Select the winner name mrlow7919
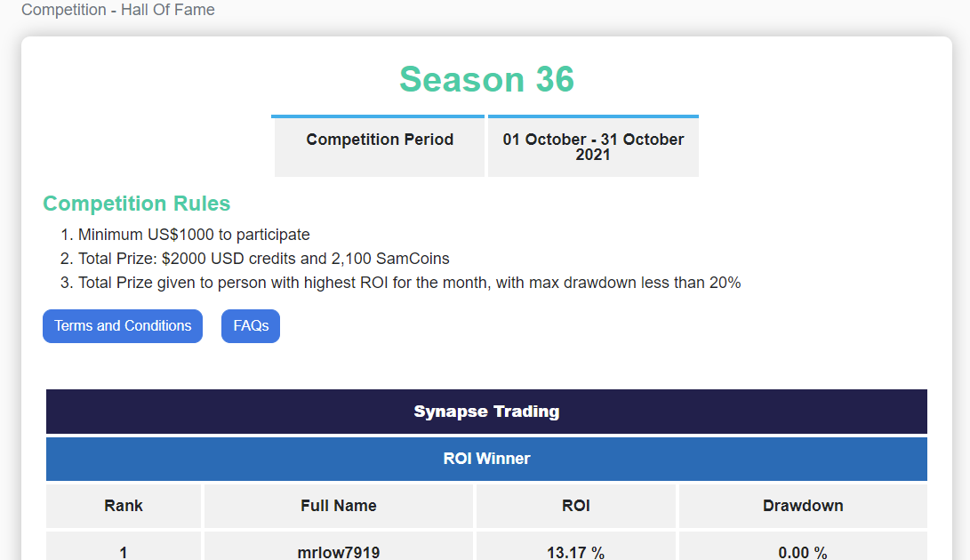This screenshot has width=970, height=560. (x=339, y=552)
